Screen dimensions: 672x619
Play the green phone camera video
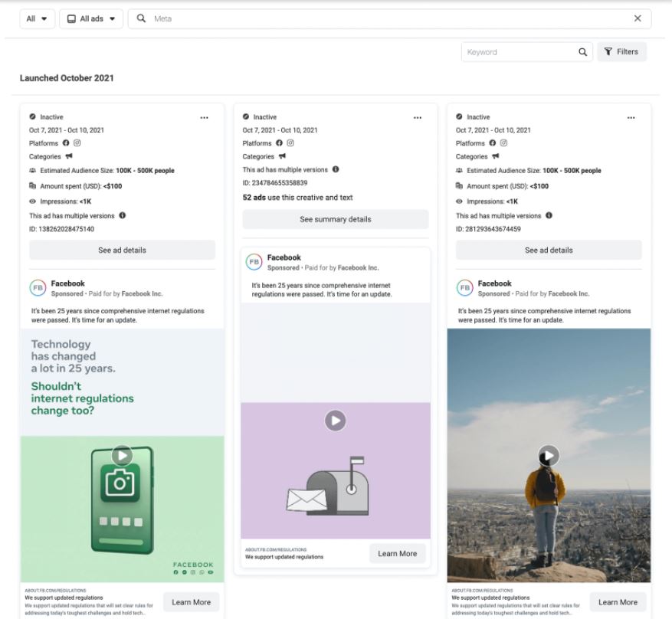pos(122,455)
